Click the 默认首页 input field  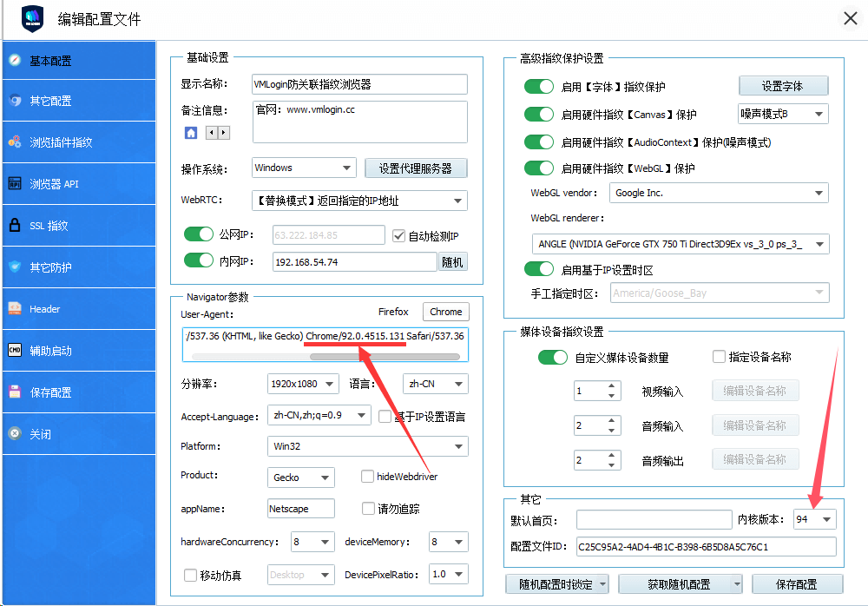pos(654,519)
